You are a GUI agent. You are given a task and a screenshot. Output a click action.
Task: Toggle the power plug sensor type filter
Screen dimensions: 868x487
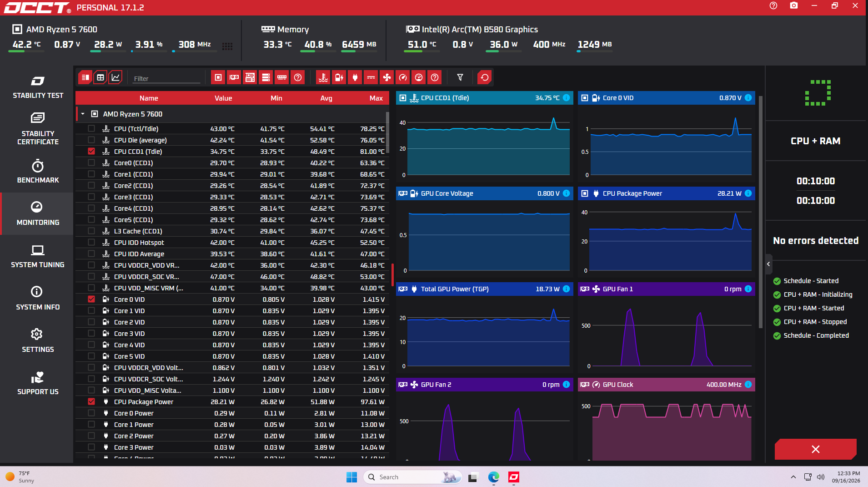[355, 77]
